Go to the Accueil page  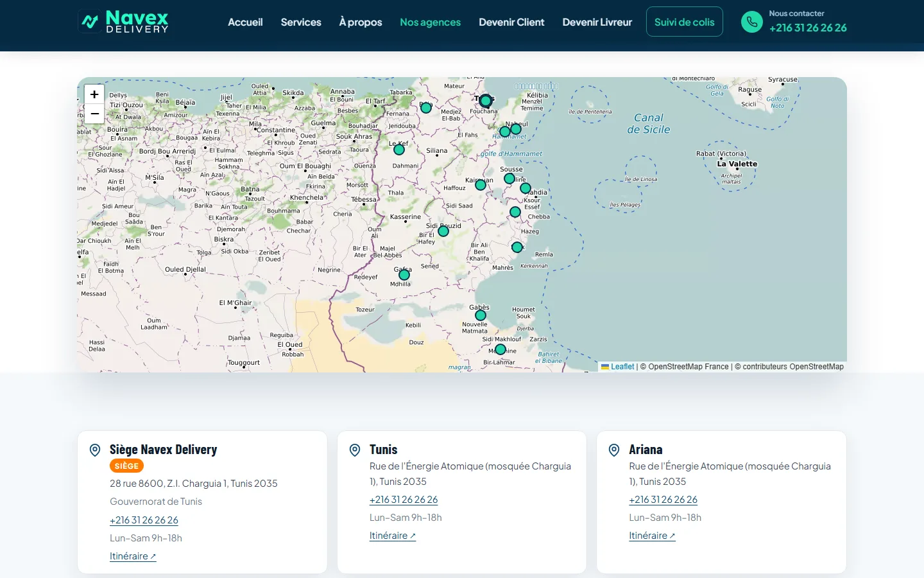pos(245,22)
